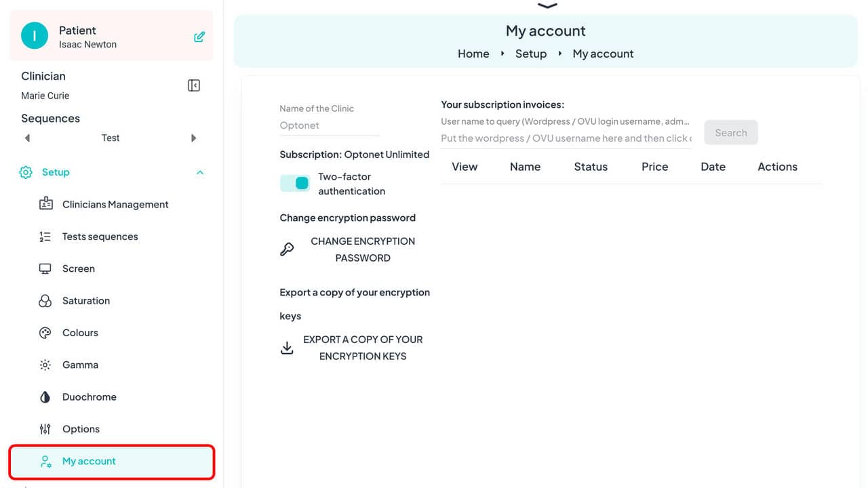Open Gamma settings via its sun icon
The height and width of the screenshot is (488, 868).
coord(44,365)
